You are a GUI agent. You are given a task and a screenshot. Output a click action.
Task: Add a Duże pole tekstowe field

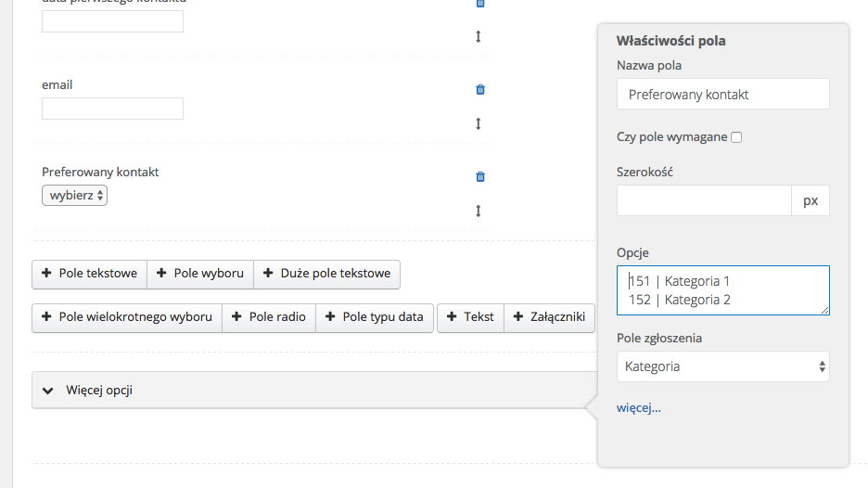click(x=326, y=274)
